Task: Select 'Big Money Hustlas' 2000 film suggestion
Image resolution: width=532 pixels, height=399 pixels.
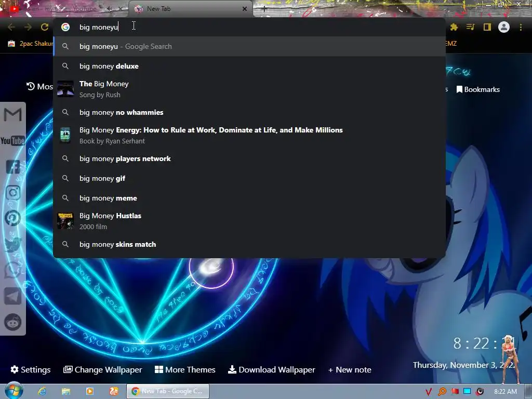Action: point(249,221)
